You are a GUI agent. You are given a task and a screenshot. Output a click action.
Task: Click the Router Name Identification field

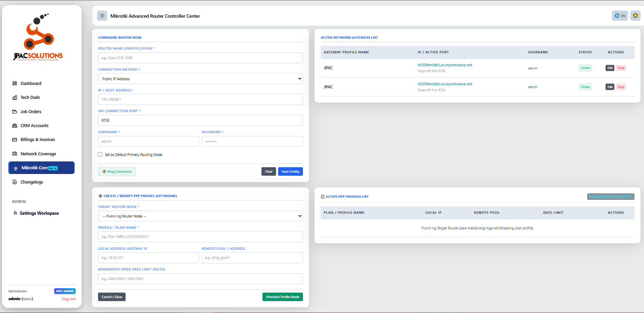pos(200,58)
